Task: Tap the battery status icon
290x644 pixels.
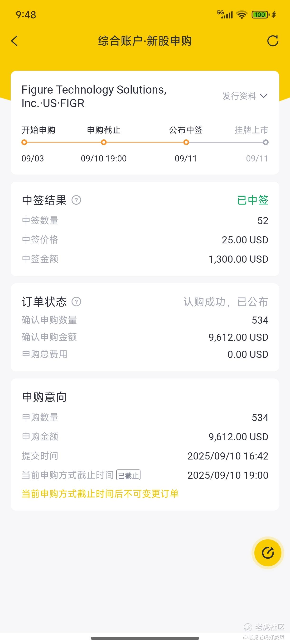Action: point(260,15)
